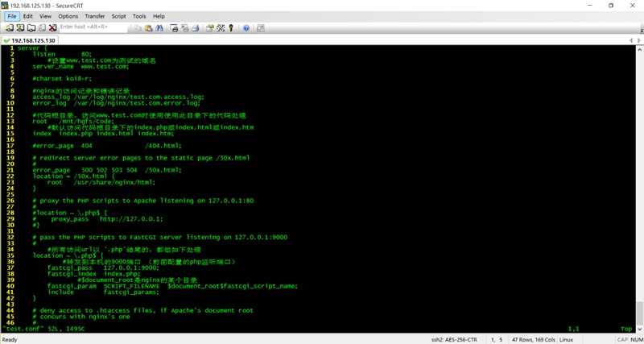Viewport: 644px width, 344px height.
Task: Click the 'error_page 500 502 503 504' line
Action: click(107, 170)
